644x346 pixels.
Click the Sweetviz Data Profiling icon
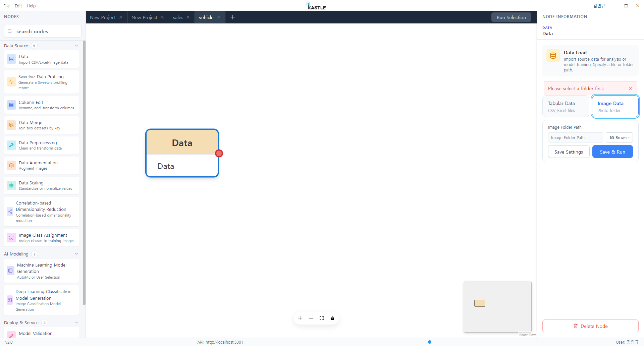(11, 82)
